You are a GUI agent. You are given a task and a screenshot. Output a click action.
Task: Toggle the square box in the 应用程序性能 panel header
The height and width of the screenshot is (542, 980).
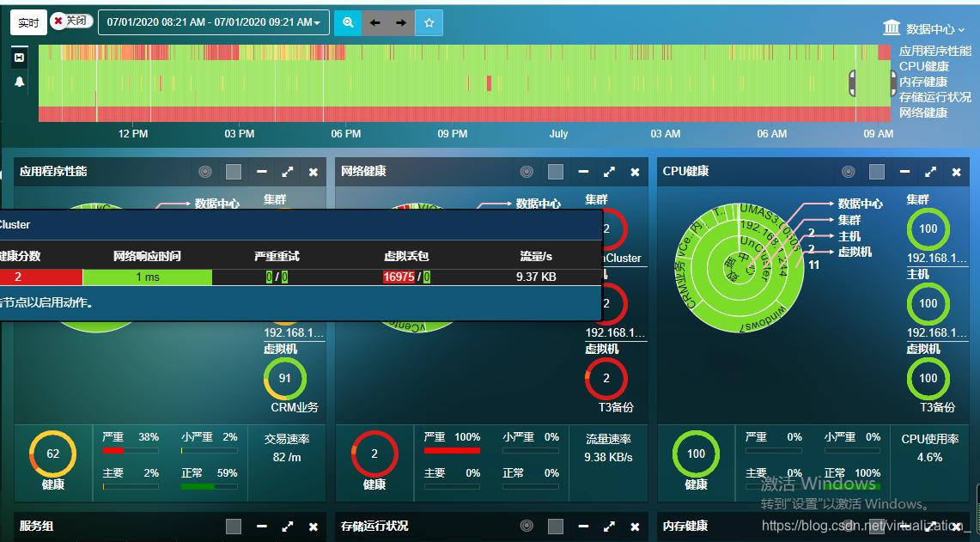tap(234, 171)
